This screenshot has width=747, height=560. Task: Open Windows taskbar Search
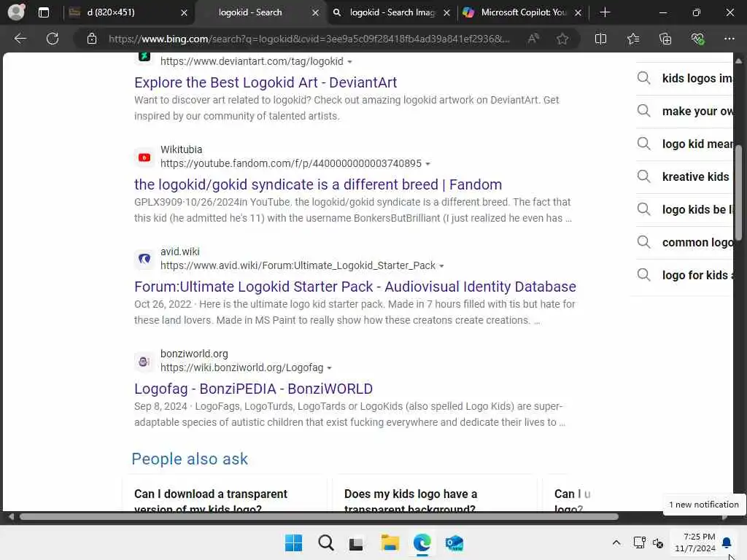pos(326,542)
